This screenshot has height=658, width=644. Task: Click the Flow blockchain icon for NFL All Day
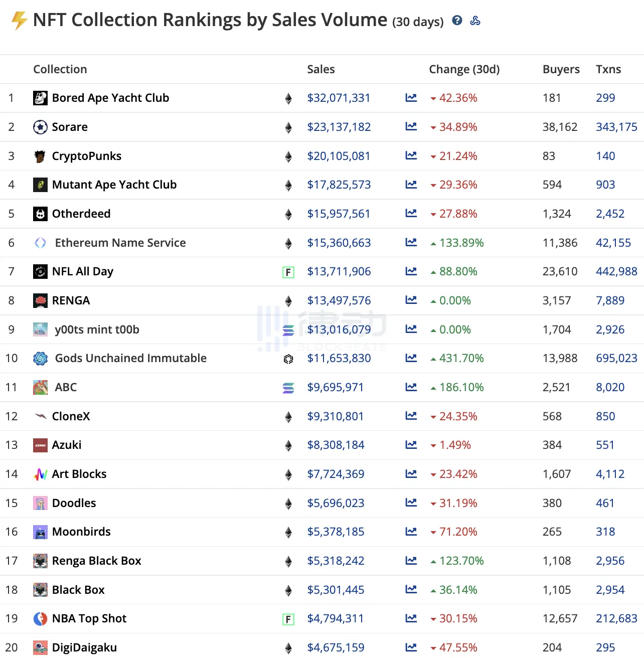click(288, 272)
